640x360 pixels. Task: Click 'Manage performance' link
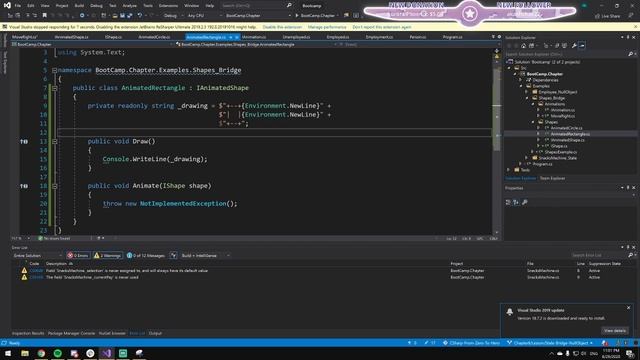327,27
